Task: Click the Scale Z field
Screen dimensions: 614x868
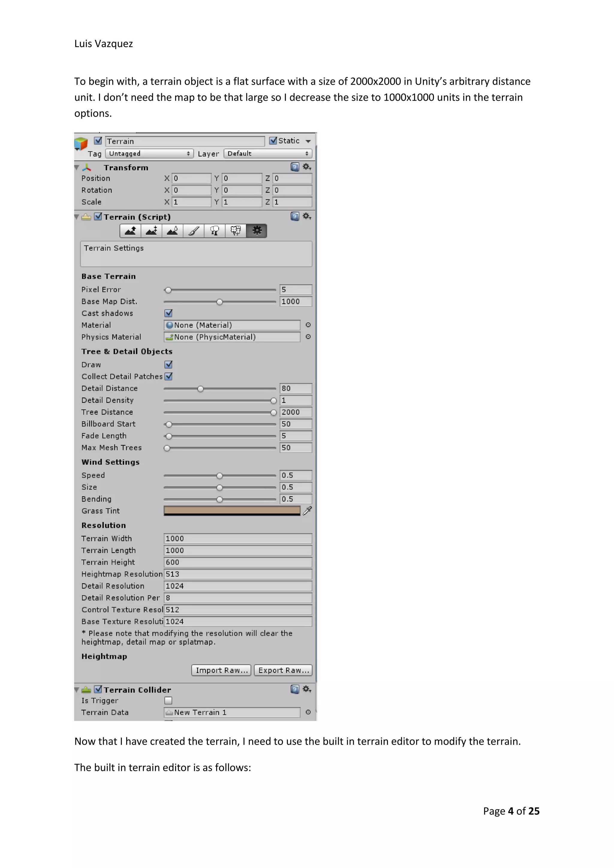Action: (x=293, y=202)
